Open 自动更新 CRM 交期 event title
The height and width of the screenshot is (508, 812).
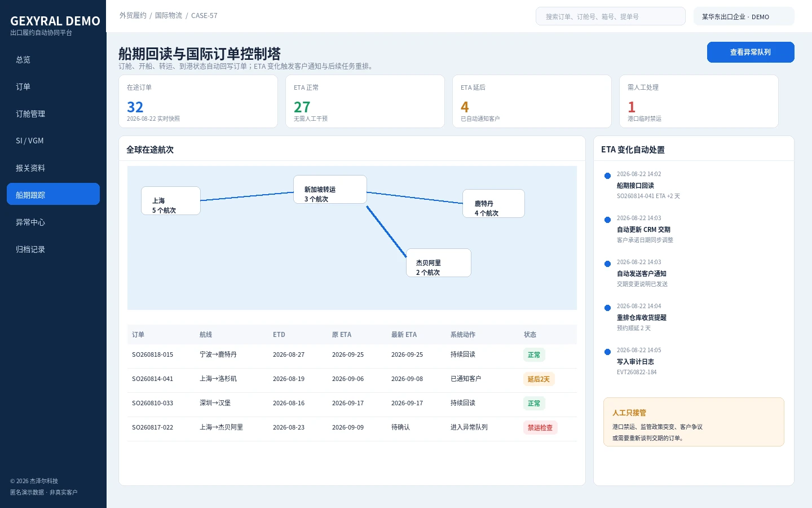coord(643,230)
